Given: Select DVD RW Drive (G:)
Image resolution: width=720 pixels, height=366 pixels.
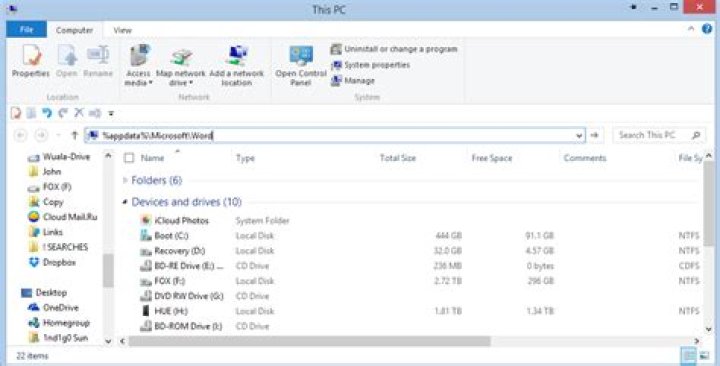Looking at the screenshot, I should pyautogui.click(x=182, y=296).
